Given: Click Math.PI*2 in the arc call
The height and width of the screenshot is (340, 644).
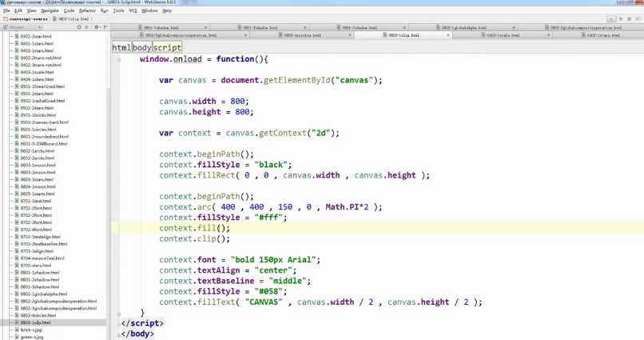Looking at the screenshot, I should [x=347, y=206].
